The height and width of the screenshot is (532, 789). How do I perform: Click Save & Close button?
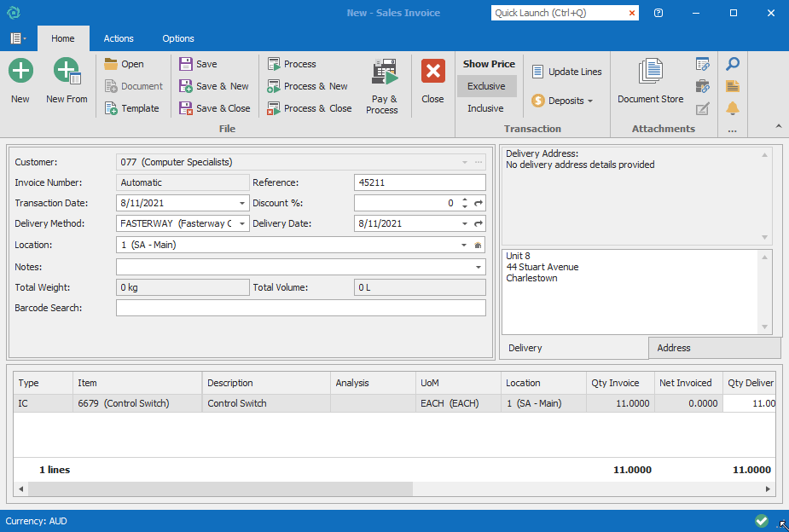coord(215,108)
